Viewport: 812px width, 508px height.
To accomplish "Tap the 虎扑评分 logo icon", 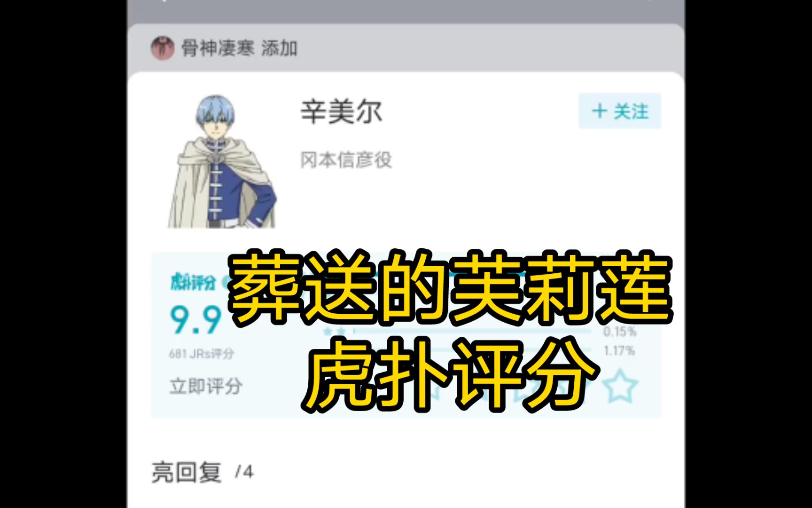I will coord(193,282).
